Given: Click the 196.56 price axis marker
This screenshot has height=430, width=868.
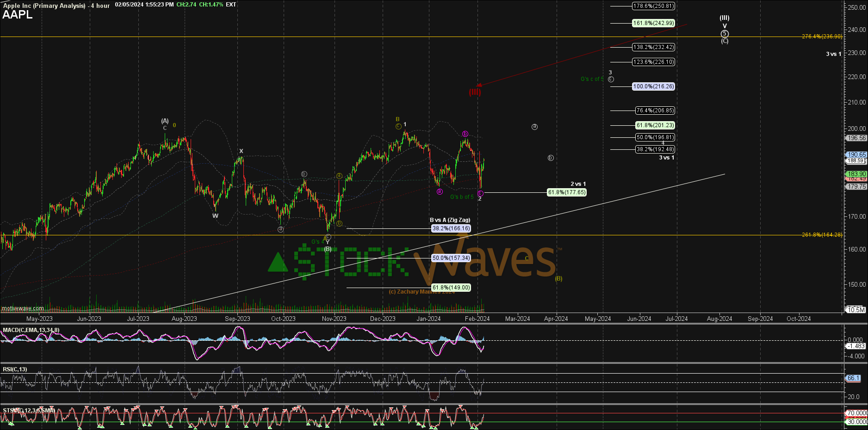Looking at the screenshot, I should tap(856, 138).
